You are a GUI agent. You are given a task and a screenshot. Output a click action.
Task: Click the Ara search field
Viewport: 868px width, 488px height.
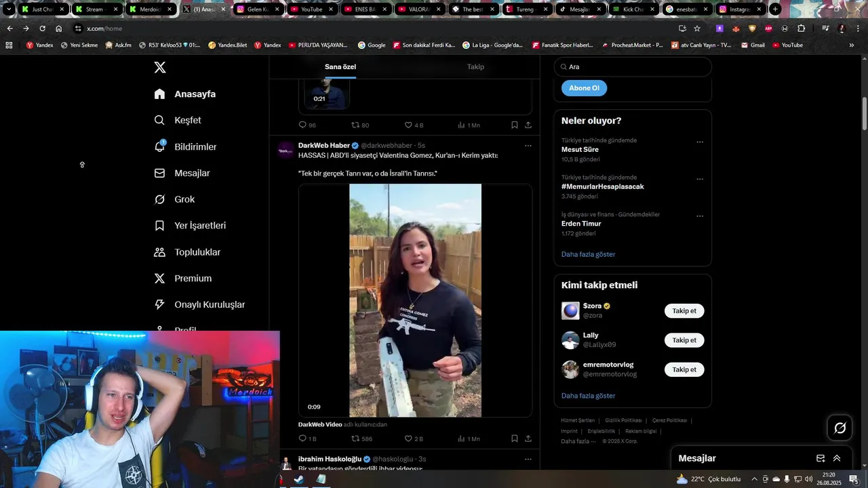[633, 67]
